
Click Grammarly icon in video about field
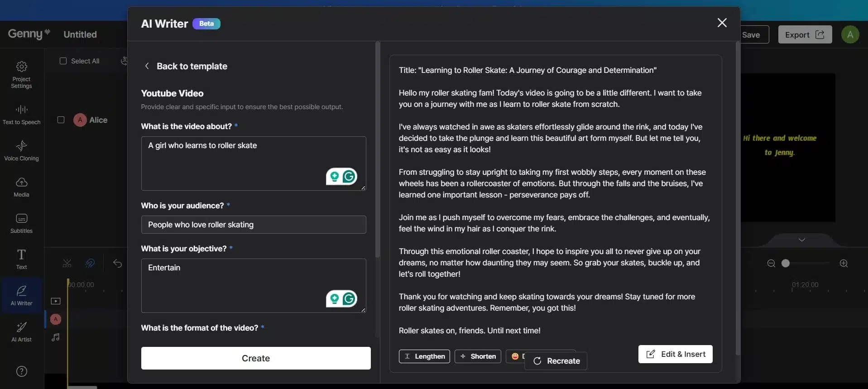pos(349,176)
